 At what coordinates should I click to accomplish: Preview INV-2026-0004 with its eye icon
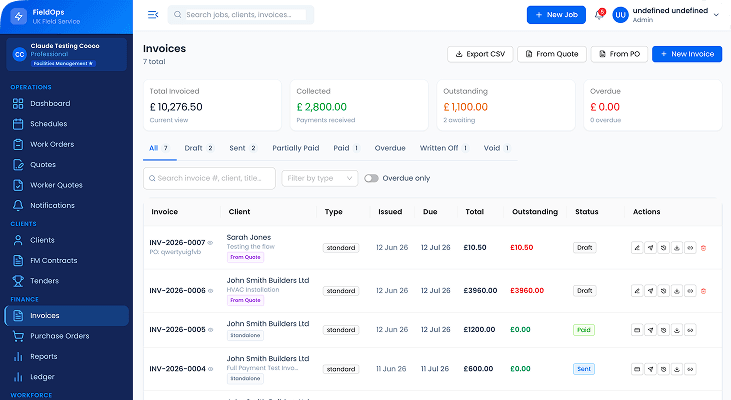click(210, 369)
